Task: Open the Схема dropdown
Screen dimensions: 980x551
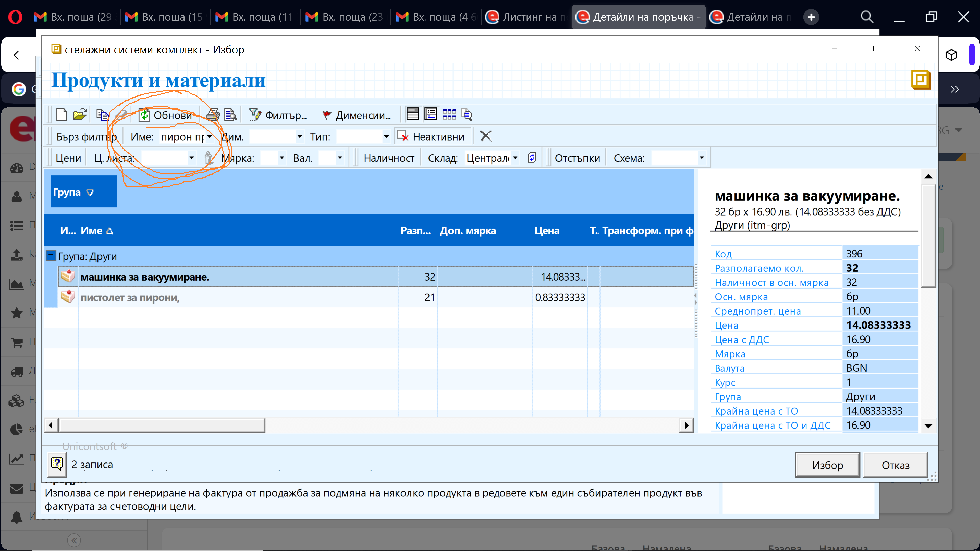Action: [x=702, y=158]
